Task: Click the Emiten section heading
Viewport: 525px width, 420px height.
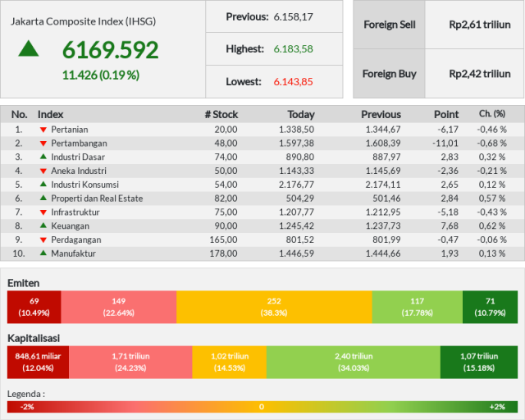Action: pos(24,283)
